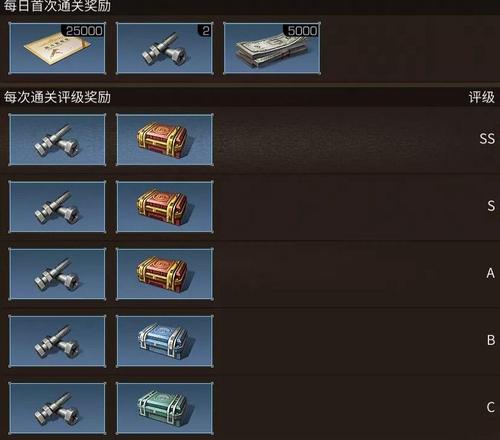
Task: Click the 25000 voucher card reward icon
Action: (x=57, y=48)
